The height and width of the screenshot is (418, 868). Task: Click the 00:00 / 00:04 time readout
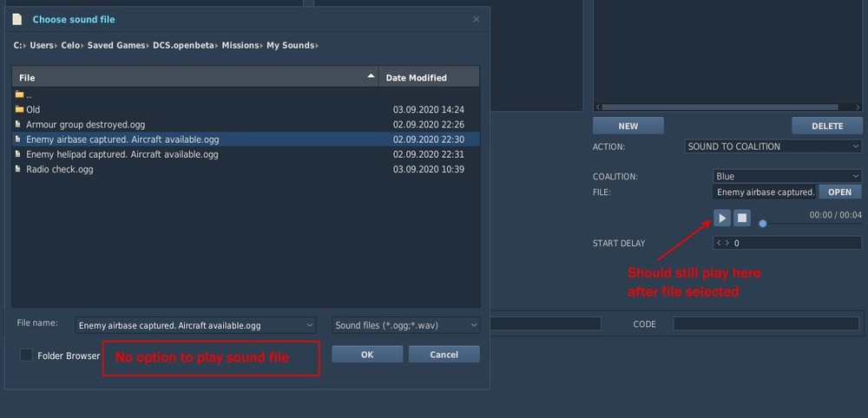coord(835,214)
